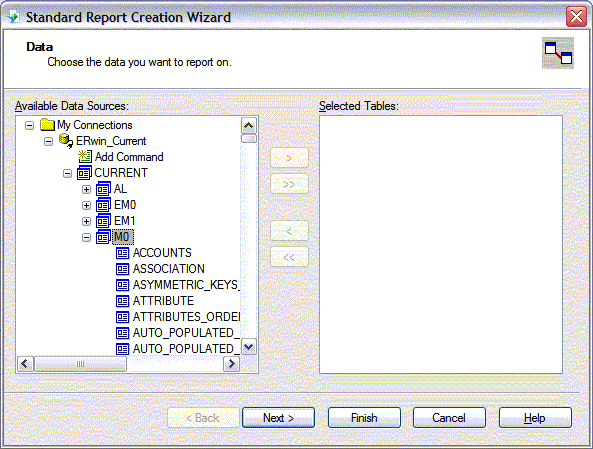Click the tree vertical scroll up arrow
Screen dimensions: 593x449
[249, 125]
